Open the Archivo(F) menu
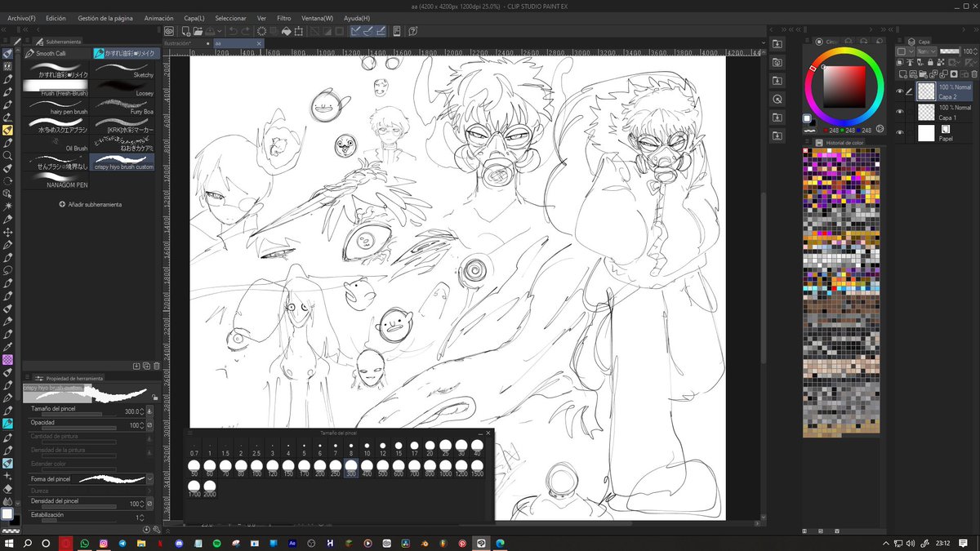980x551 pixels. tap(21, 17)
